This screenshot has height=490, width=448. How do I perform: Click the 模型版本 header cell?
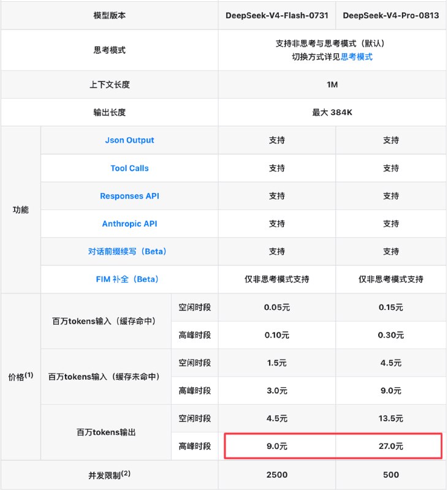(110, 15)
